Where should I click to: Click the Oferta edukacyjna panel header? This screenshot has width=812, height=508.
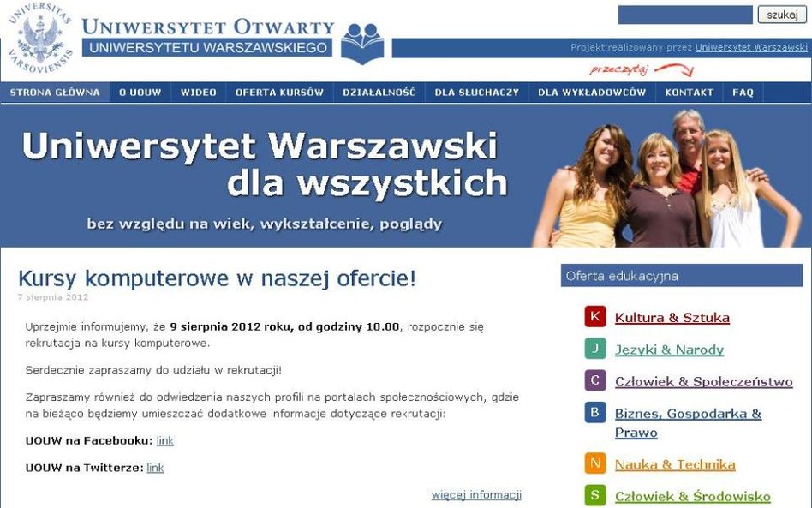682,276
